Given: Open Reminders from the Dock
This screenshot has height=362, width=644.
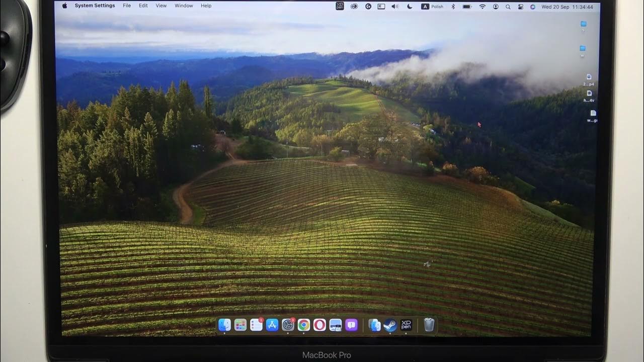Looking at the screenshot, I should pyautogui.click(x=256, y=325).
